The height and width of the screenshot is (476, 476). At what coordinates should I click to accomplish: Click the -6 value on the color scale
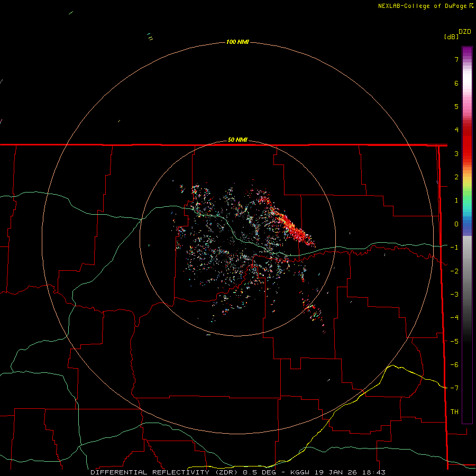tap(454, 364)
